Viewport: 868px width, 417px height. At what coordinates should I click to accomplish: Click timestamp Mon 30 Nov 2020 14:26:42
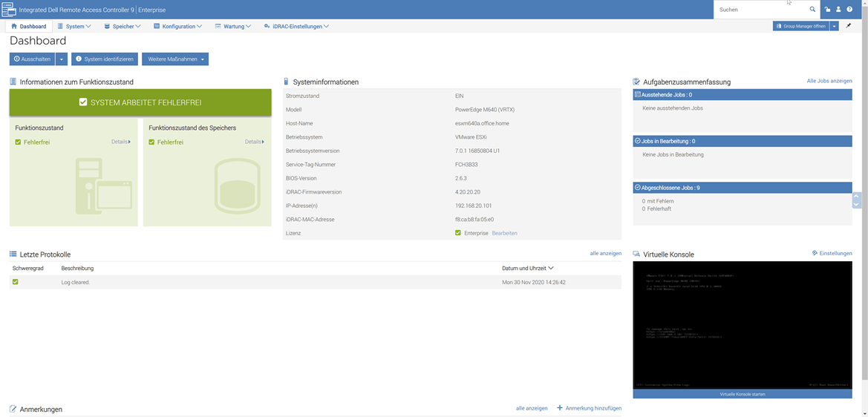click(534, 281)
